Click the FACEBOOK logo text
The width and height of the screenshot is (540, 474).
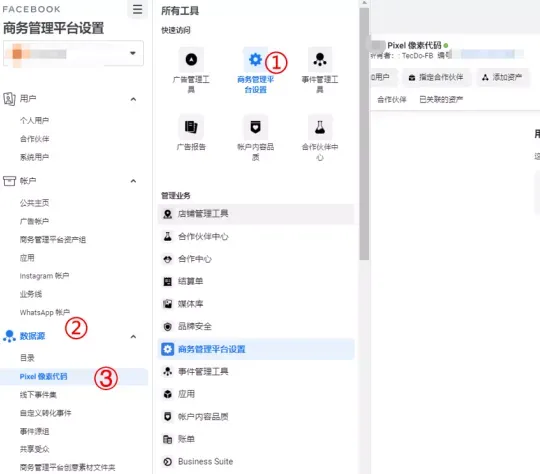[x=31, y=9]
